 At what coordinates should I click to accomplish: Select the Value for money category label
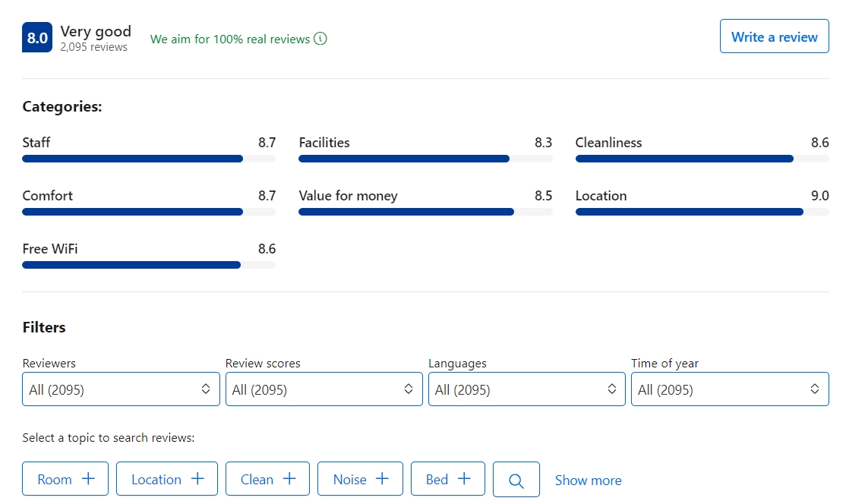(348, 196)
